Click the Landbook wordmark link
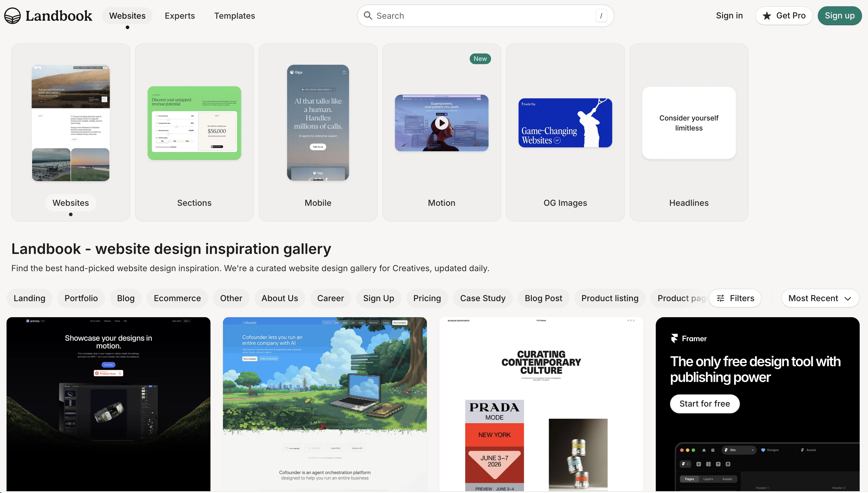Screen dimensions: 868x493 (59, 15)
